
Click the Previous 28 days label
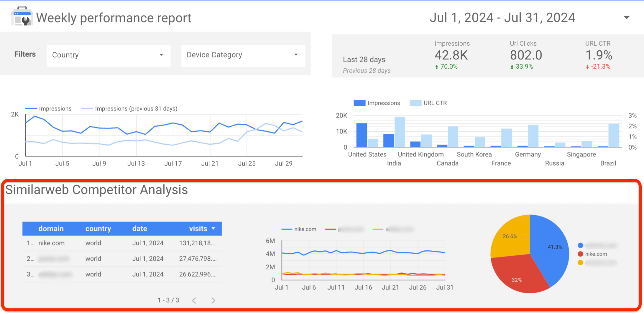(x=367, y=71)
